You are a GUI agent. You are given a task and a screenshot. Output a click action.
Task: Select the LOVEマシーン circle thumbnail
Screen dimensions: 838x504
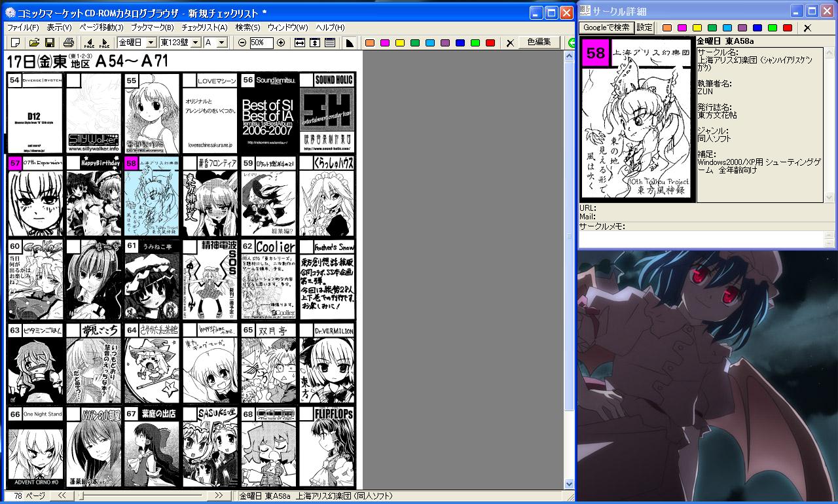(x=210, y=113)
